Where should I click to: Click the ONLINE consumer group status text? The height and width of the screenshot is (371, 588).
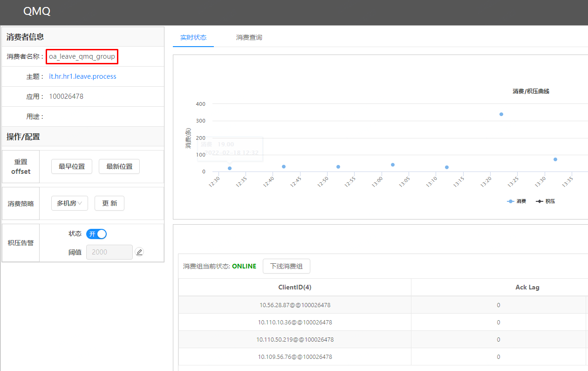[x=244, y=266]
